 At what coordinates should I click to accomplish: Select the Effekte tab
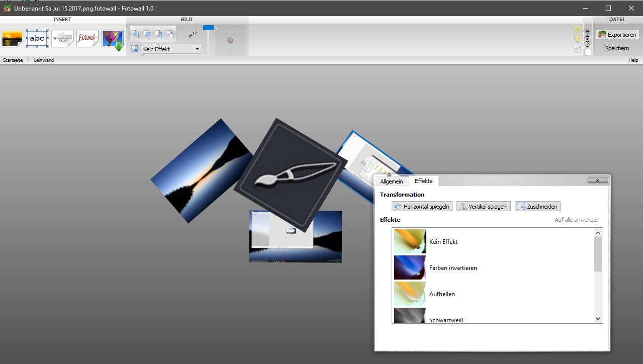423,181
